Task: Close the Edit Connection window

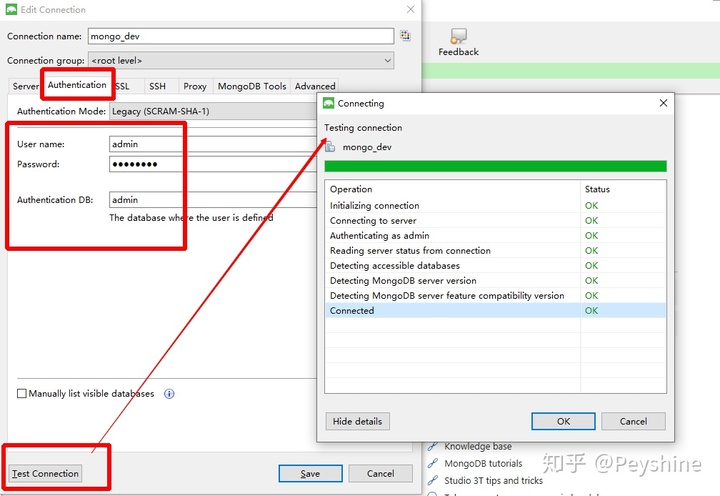Action: tap(411, 9)
